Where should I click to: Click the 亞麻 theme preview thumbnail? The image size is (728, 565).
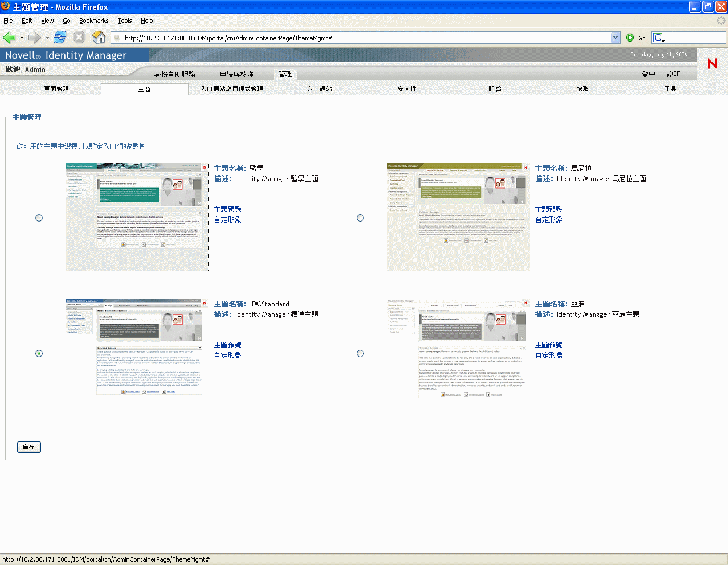click(459, 349)
